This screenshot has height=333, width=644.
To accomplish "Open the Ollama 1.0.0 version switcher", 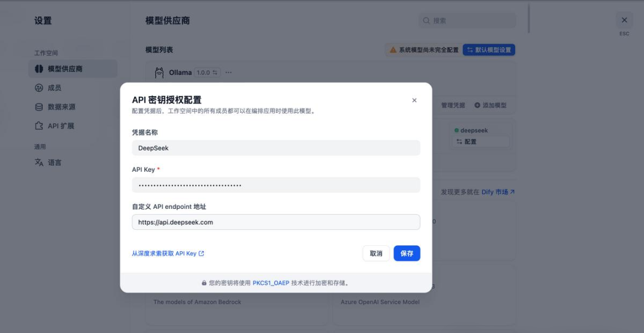I will tap(207, 72).
